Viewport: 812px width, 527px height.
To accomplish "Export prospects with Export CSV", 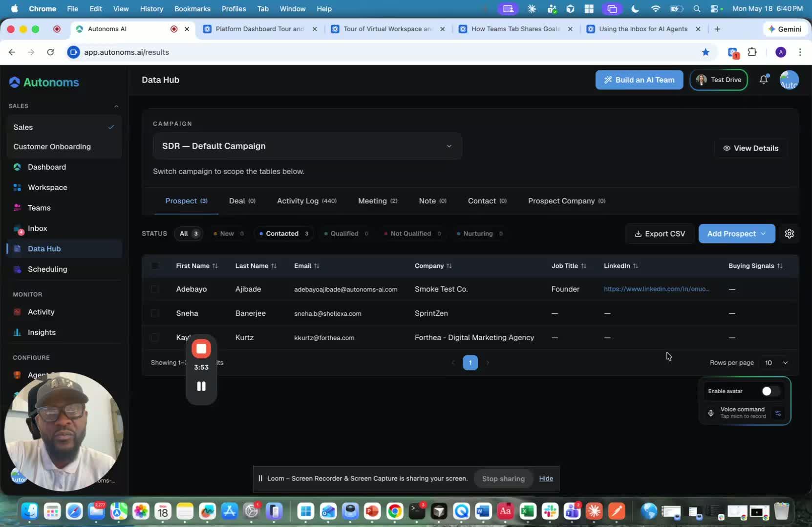I will (x=660, y=234).
